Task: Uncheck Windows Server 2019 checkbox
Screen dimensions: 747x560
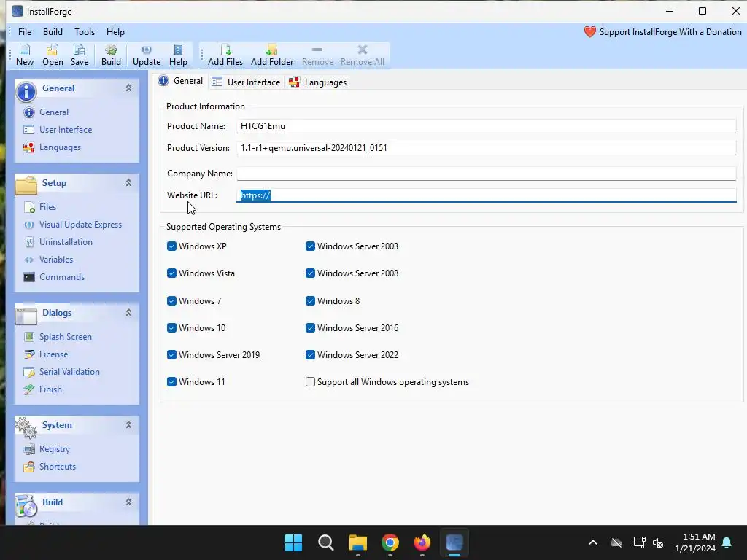Action: [x=172, y=355]
